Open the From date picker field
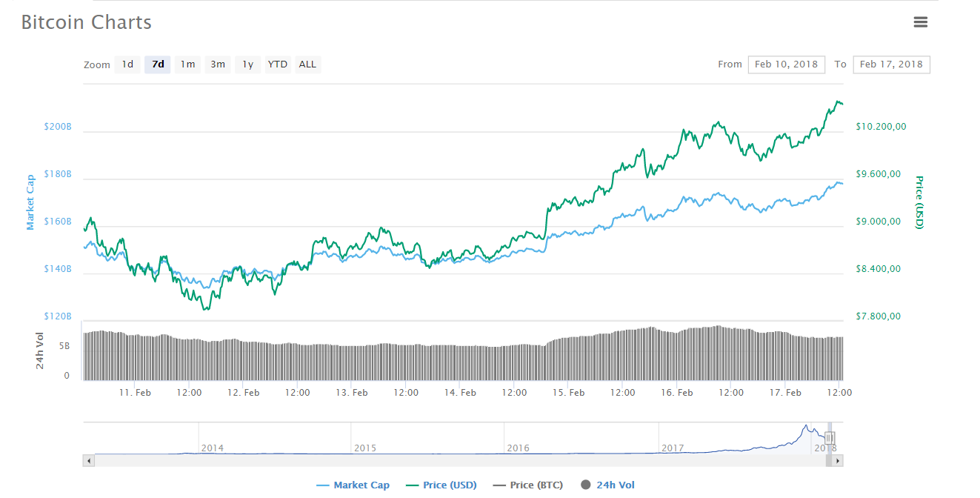 point(786,64)
